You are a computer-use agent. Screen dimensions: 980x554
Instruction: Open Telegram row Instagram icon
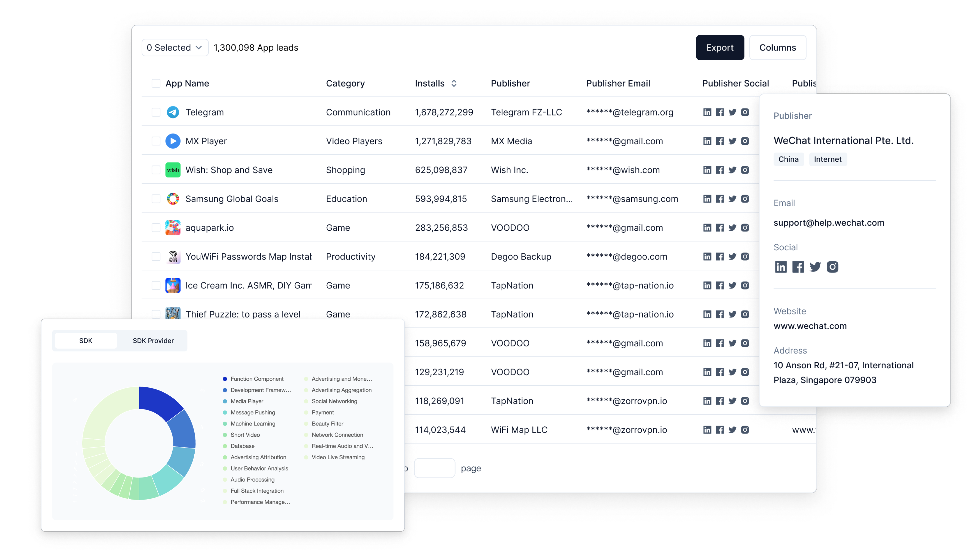pos(745,112)
